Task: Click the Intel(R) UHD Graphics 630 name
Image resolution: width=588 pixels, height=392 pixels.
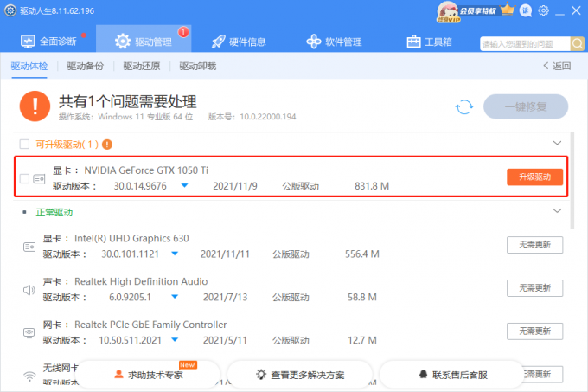Action: coord(131,239)
